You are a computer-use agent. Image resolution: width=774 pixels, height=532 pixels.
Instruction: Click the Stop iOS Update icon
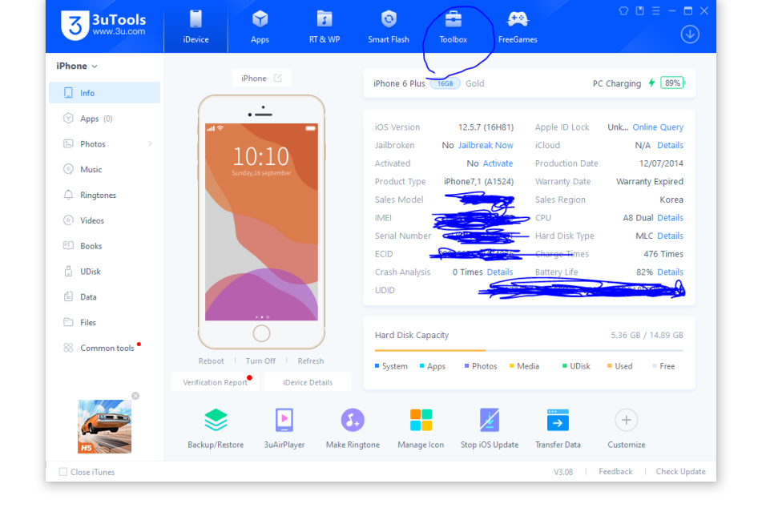point(490,421)
